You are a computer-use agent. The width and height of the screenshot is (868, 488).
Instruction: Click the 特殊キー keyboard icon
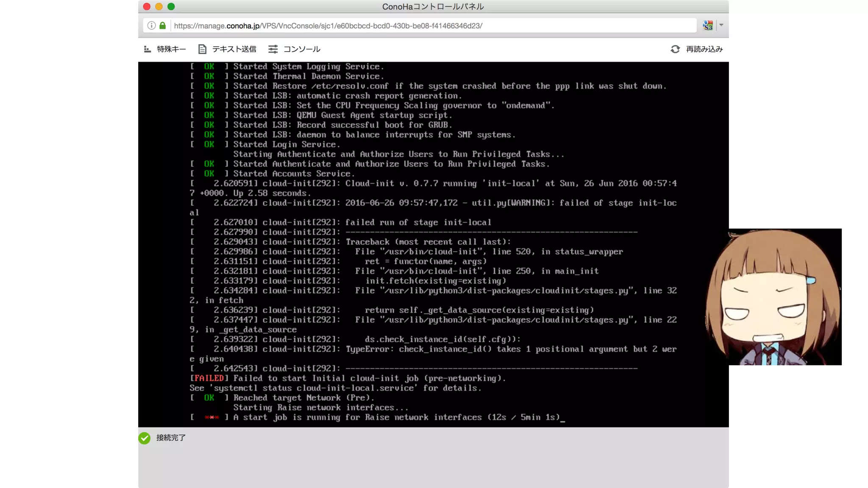pyautogui.click(x=147, y=49)
